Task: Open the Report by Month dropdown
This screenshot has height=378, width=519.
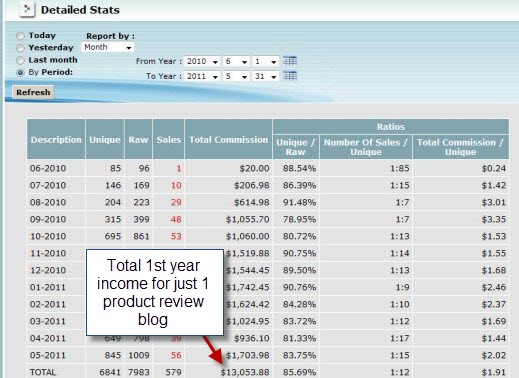Action: [107, 47]
